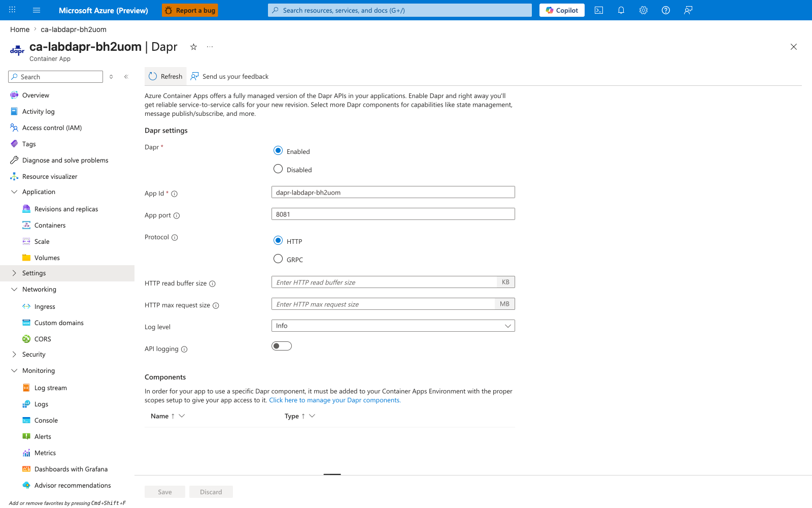Click the Copilot button
The width and height of the screenshot is (812, 508).
click(x=562, y=10)
